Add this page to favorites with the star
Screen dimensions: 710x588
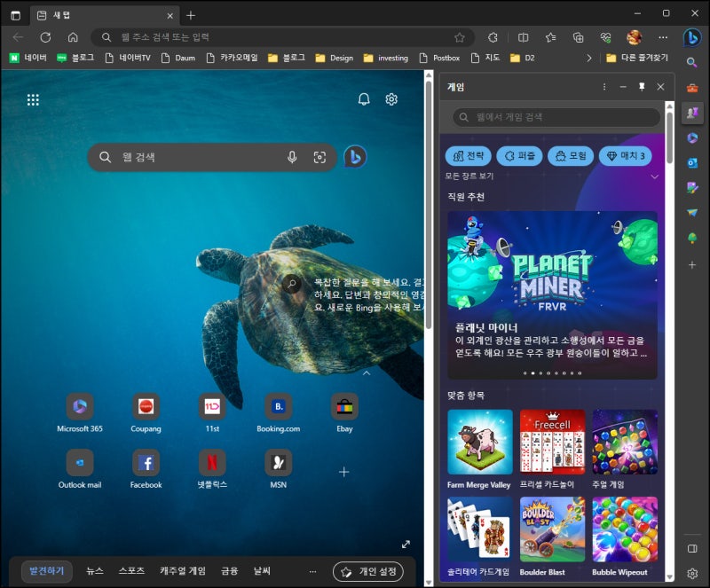click(x=460, y=37)
